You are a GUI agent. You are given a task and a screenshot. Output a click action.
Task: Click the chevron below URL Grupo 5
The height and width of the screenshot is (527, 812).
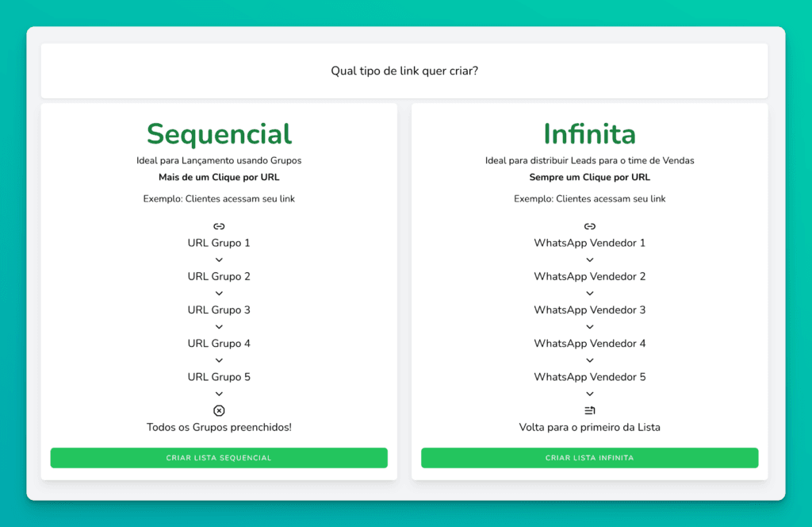click(219, 393)
